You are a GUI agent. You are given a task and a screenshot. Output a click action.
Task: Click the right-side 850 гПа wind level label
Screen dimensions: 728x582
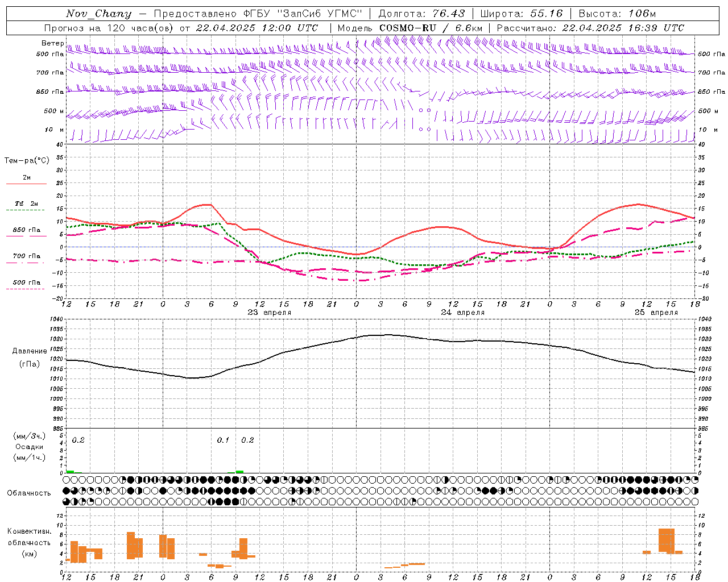coord(712,92)
